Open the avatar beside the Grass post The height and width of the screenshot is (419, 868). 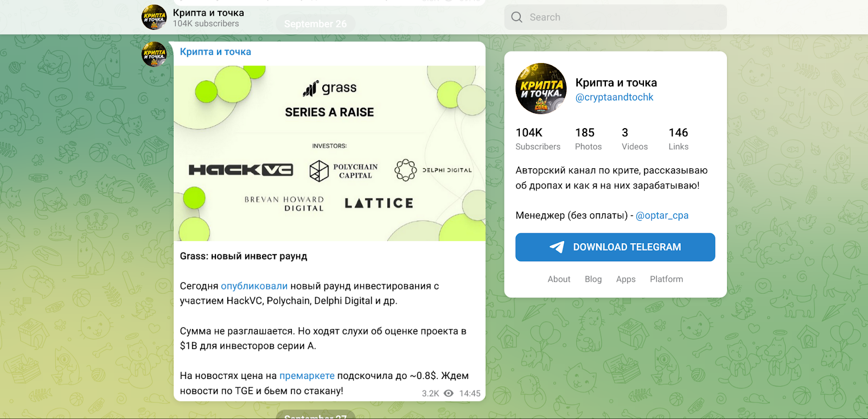point(154,54)
